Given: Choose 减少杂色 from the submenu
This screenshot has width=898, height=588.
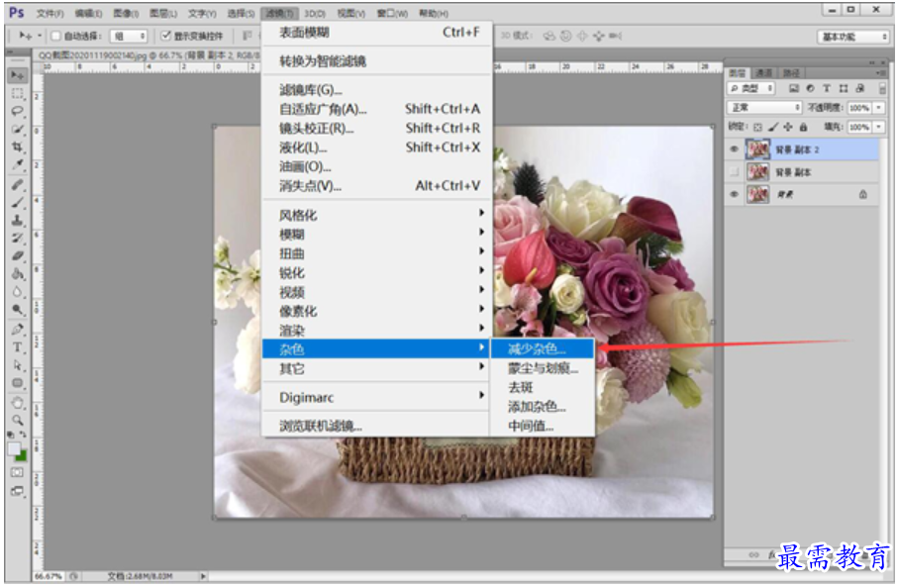Looking at the screenshot, I should 542,348.
